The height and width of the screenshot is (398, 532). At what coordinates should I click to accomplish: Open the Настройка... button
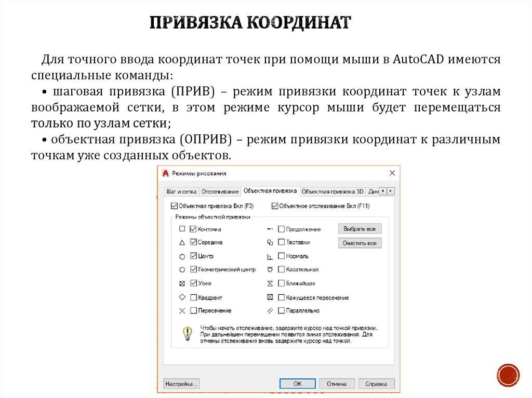tap(181, 384)
